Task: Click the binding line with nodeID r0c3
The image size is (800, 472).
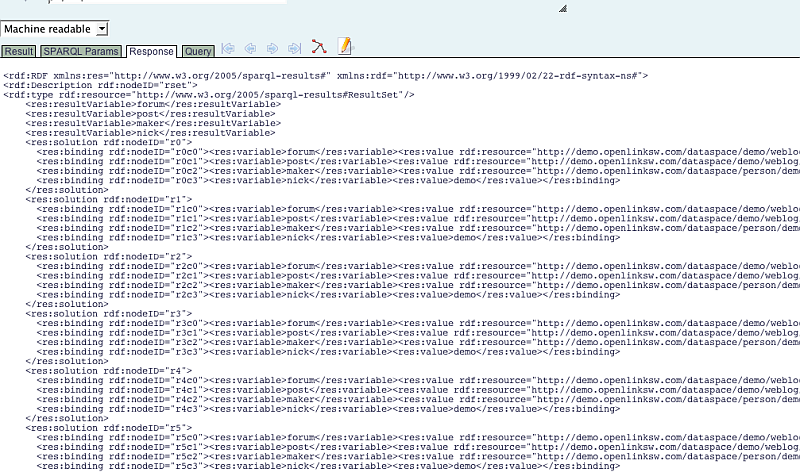Action: pos(328,181)
